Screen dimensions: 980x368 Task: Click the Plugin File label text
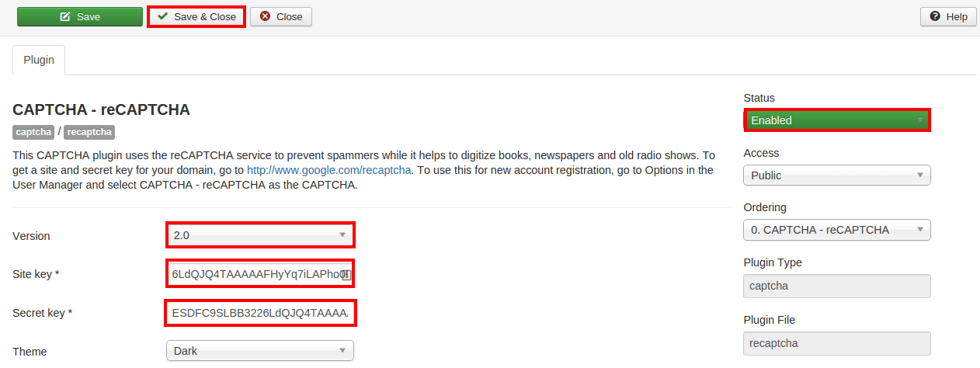tap(770, 320)
